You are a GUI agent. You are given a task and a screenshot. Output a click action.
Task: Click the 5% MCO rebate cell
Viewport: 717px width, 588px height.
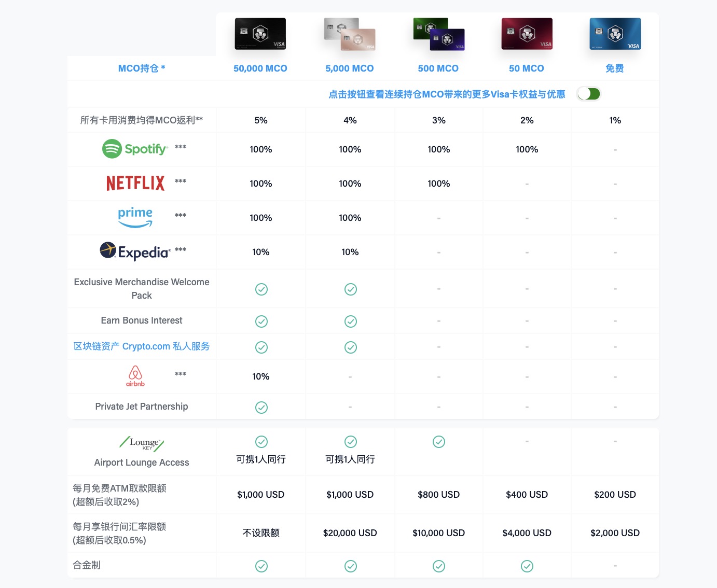pos(261,120)
